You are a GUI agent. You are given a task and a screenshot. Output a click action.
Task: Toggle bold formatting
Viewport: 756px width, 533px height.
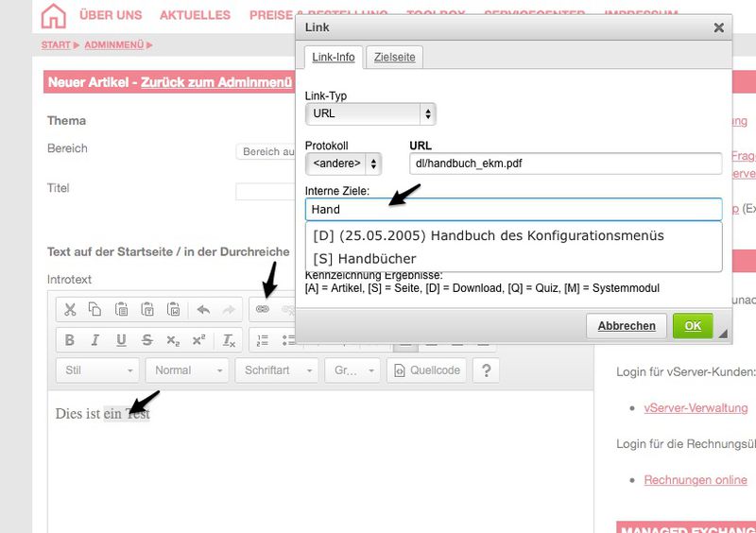pyautogui.click(x=69, y=340)
